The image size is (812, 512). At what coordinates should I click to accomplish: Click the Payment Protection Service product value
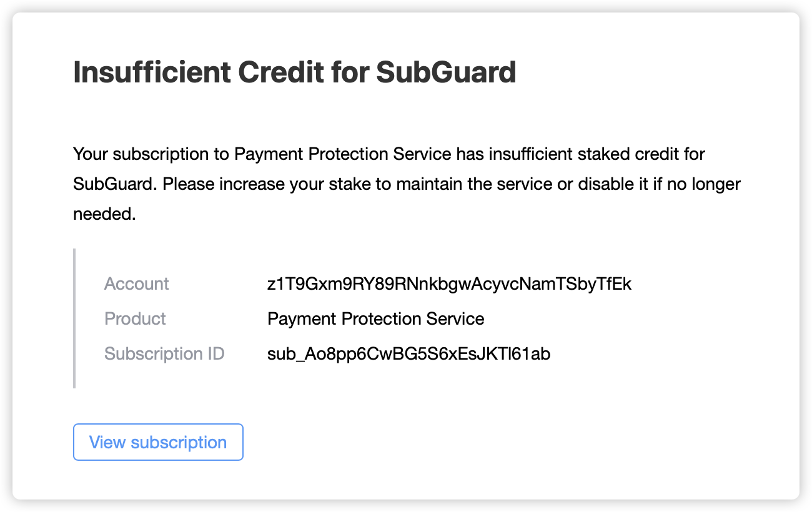[x=375, y=319]
